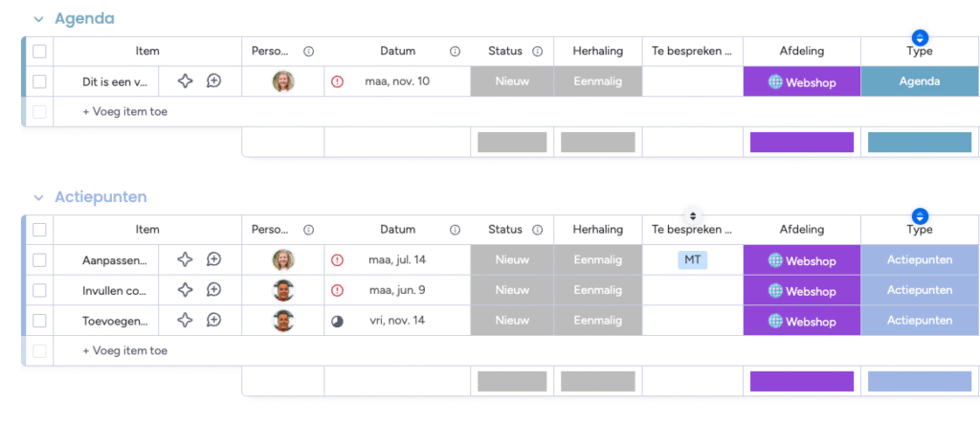Image resolution: width=980 pixels, height=426 pixels.
Task: Tick the checkbox for the Aanpassen row
Action: [39, 259]
